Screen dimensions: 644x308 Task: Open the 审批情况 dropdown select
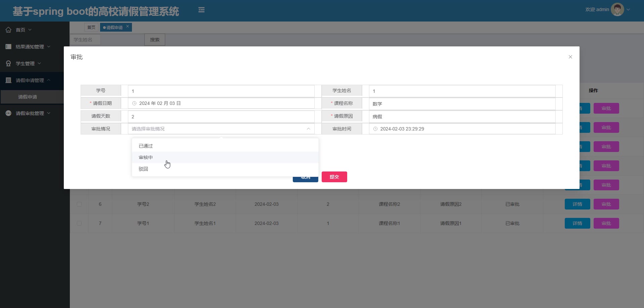(x=221, y=129)
